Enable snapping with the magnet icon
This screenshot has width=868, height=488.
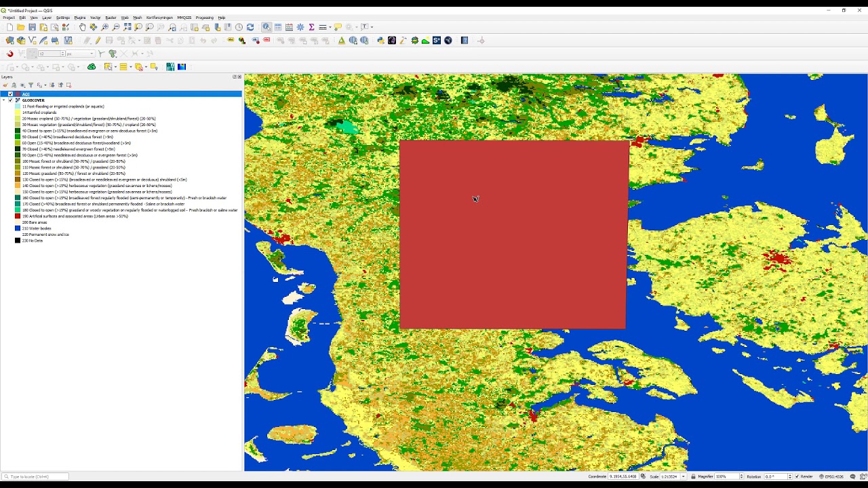(9, 54)
